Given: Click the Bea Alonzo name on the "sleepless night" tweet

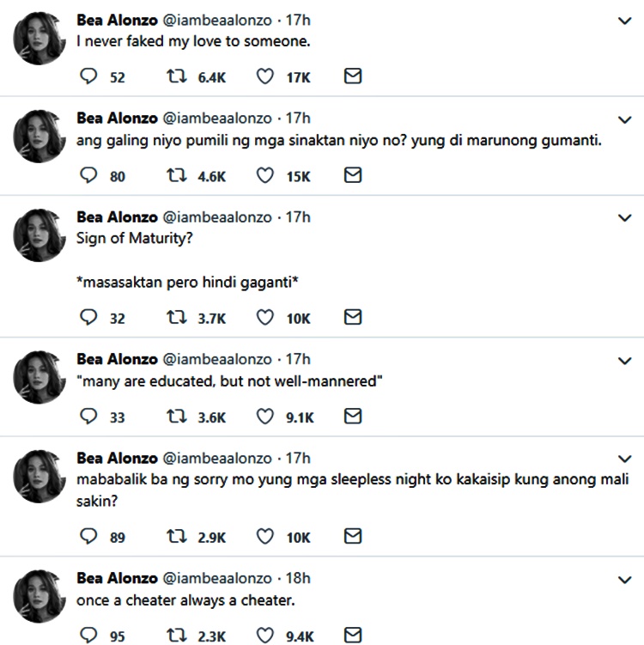Looking at the screenshot, I should point(117,458).
